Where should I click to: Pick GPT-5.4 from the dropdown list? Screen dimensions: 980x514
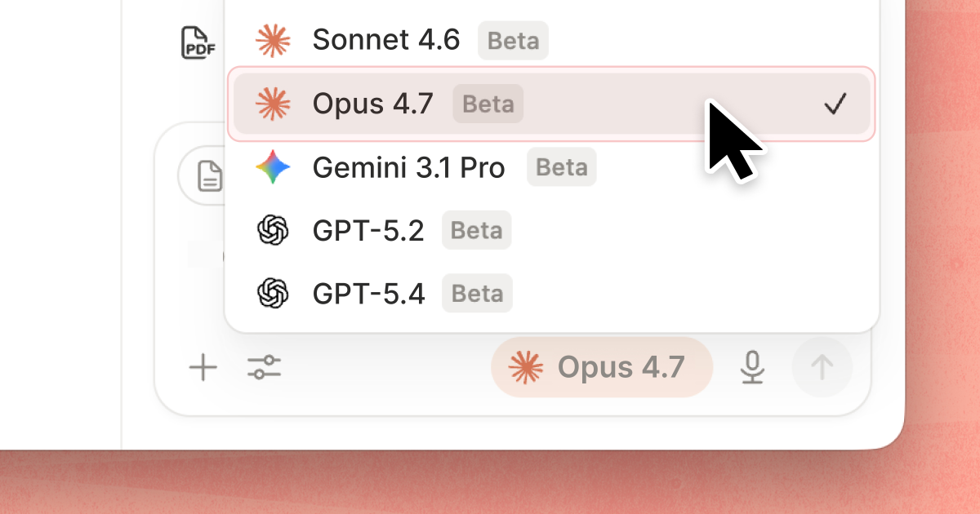point(551,293)
